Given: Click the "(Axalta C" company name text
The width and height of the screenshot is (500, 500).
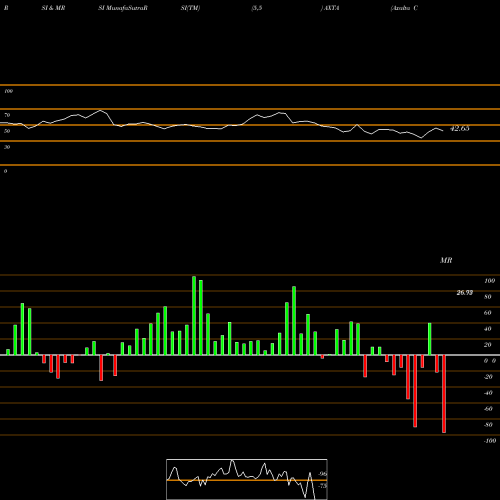Looking at the screenshot, I should coord(404,8).
